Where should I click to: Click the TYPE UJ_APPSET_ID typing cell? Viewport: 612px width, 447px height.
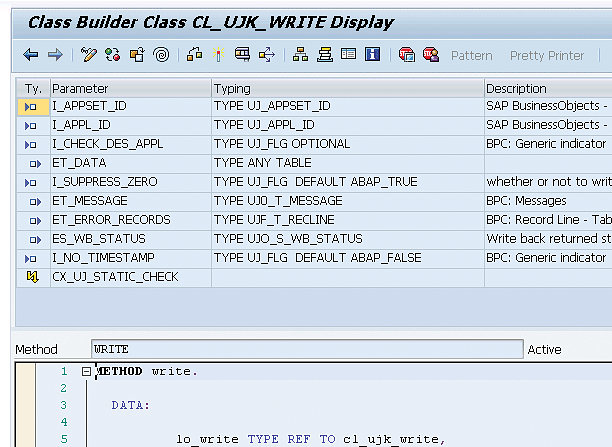coord(348,107)
